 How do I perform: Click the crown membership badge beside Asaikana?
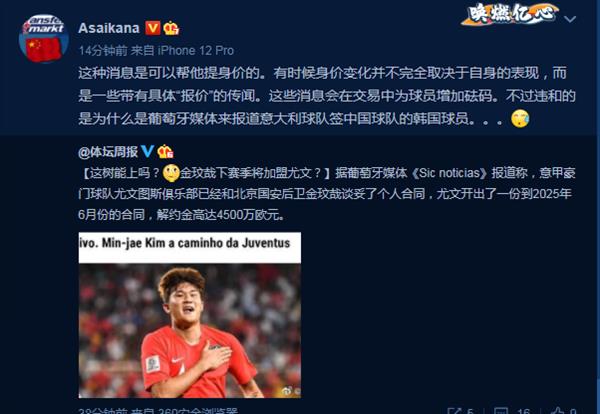tap(171, 28)
